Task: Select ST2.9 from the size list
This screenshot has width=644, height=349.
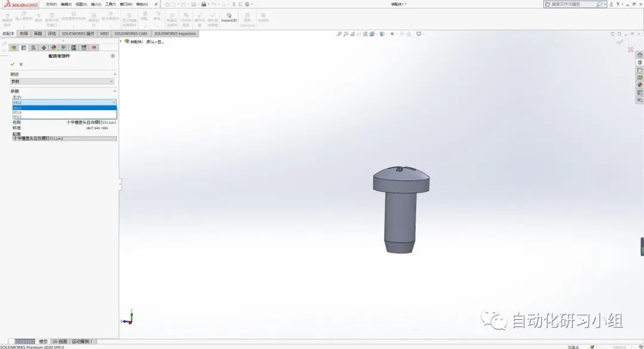Action: (x=64, y=113)
